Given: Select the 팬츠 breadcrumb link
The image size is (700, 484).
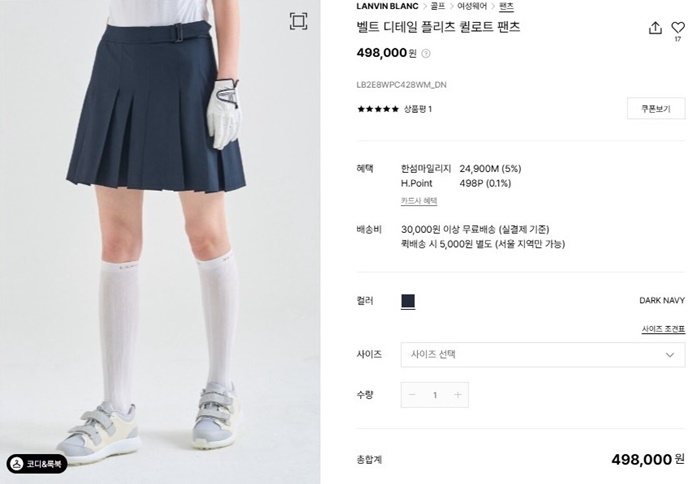Looking at the screenshot, I should (x=506, y=6).
